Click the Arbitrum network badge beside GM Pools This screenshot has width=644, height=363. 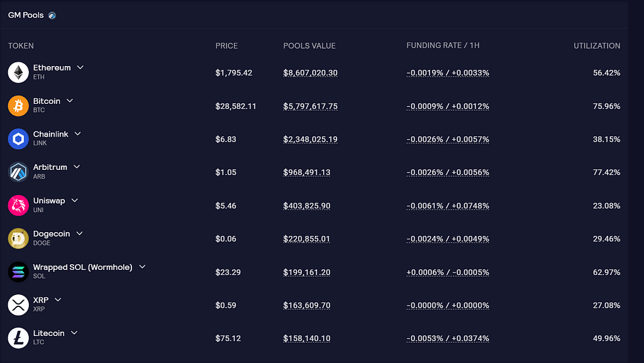pos(52,15)
